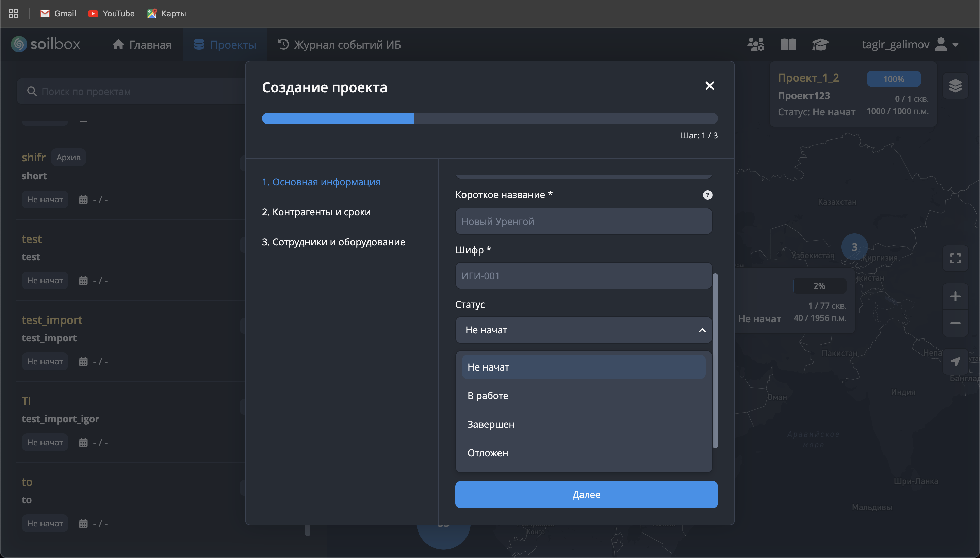Click the fullscreen map icon
This screenshot has height=558, width=980.
pyautogui.click(x=955, y=258)
